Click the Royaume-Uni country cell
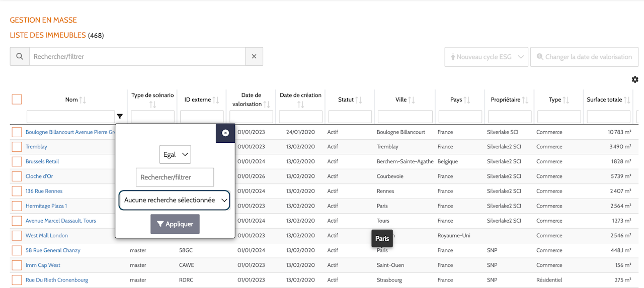Screen dimensions: 644x288 click(x=454, y=235)
